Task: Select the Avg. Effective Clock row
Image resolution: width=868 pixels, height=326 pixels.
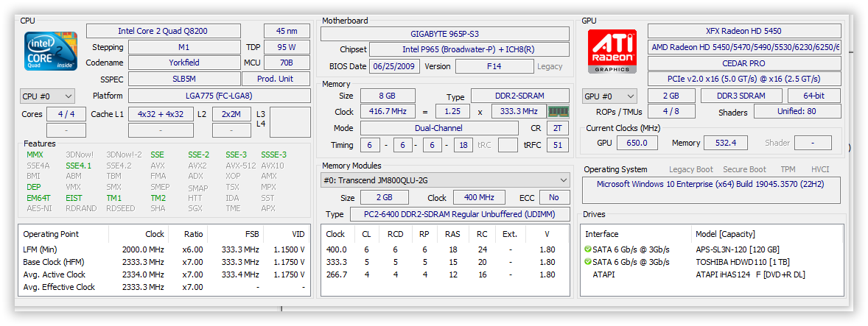Action: coord(164,287)
